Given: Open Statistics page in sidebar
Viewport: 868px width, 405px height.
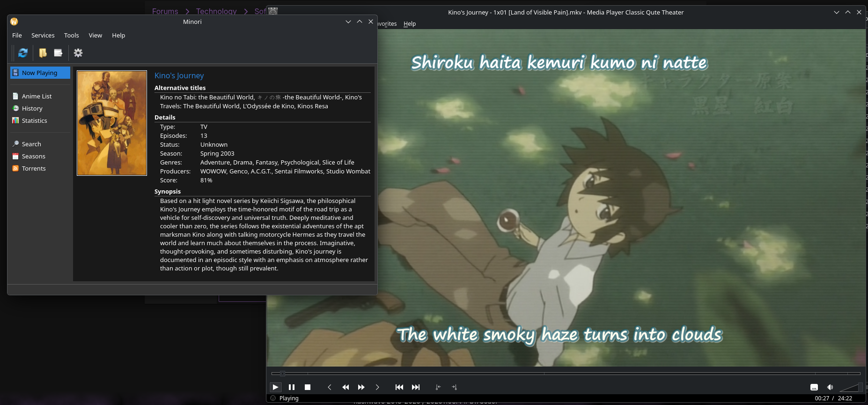Looking at the screenshot, I should tap(34, 120).
